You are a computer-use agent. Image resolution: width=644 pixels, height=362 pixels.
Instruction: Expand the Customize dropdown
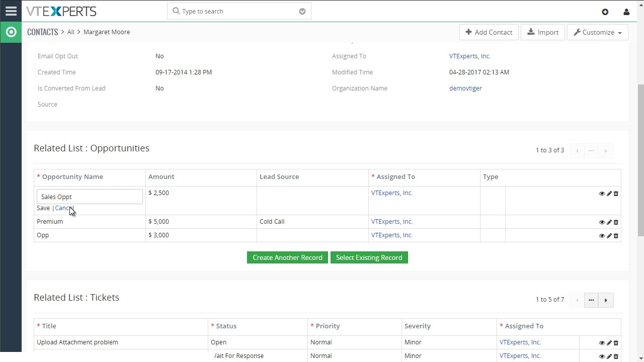(x=597, y=32)
